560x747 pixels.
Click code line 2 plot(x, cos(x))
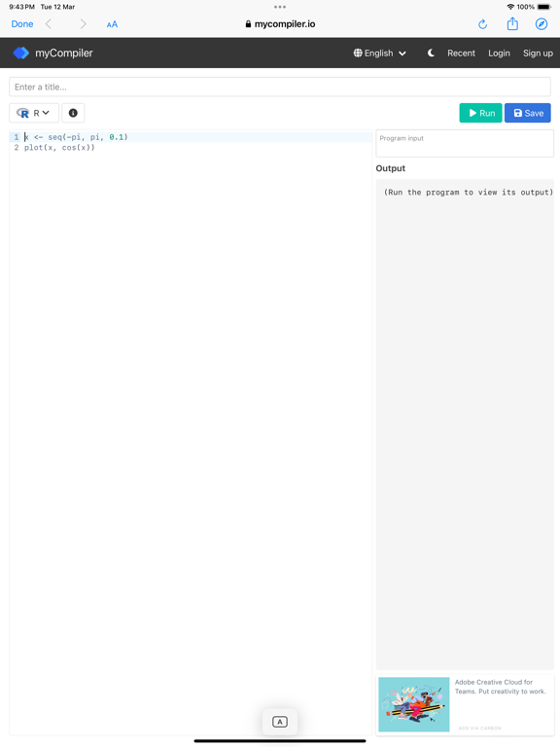coord(59,148)
